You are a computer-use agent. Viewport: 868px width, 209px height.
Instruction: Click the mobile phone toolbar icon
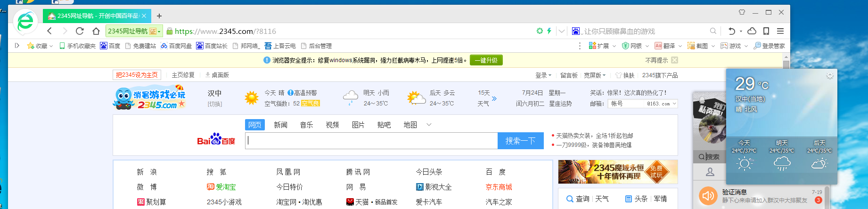tap(766, 31)
